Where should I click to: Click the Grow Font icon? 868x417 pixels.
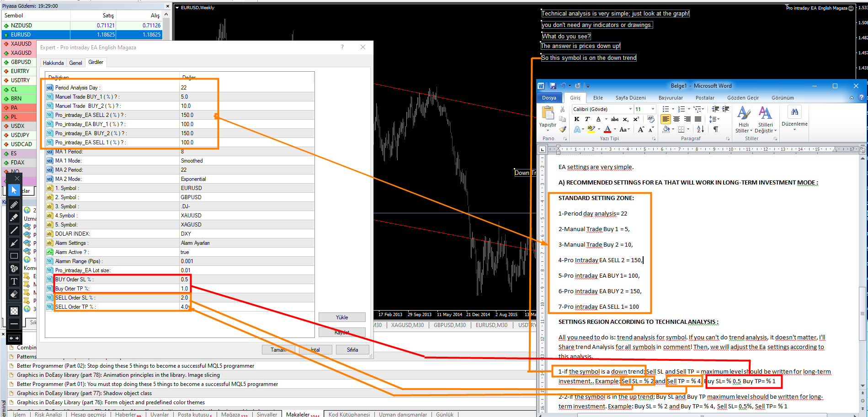641,130
